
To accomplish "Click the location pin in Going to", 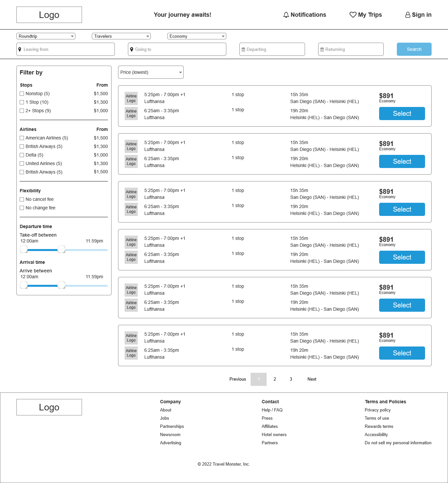I will pyautogui.click(x=132, y=49).
